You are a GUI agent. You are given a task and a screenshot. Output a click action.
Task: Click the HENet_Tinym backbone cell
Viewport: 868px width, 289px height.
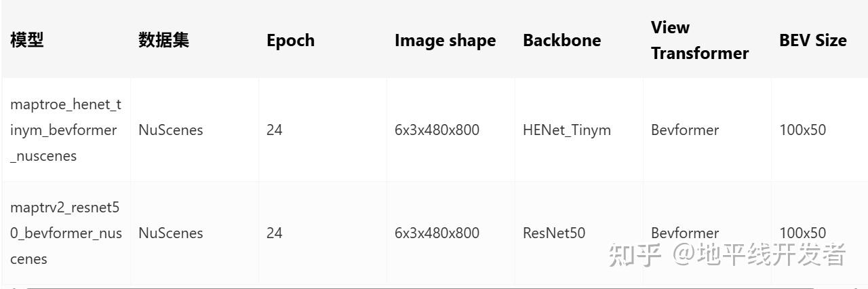(566, 130)
